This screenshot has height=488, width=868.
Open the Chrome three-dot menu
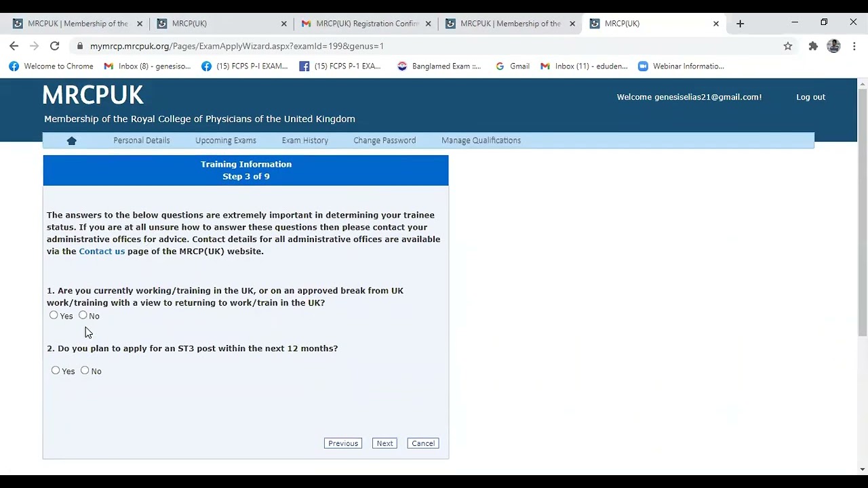(x=854, y=46)
